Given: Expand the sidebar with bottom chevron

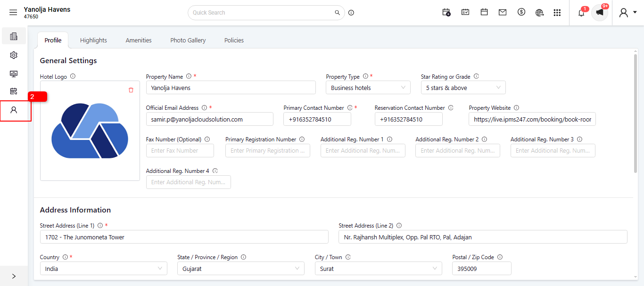Looking at the screenshot, I should pyautogui.click(x=14, y=276).
